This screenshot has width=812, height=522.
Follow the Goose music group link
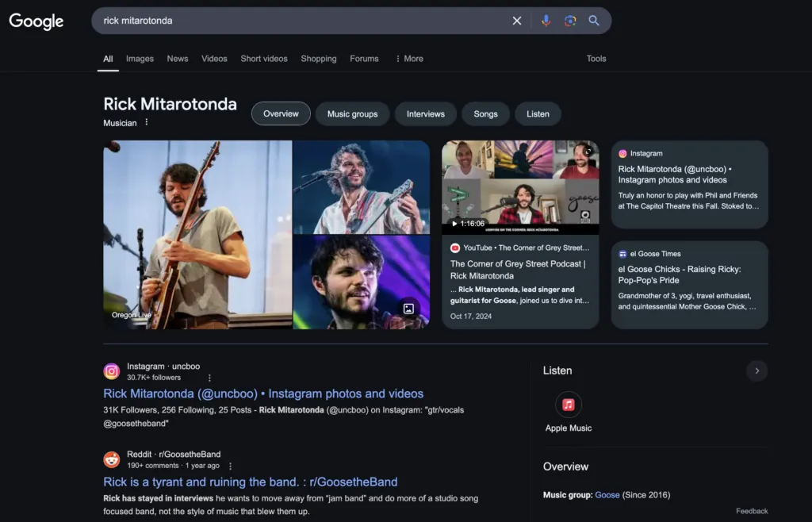click(x=607, y=495)
